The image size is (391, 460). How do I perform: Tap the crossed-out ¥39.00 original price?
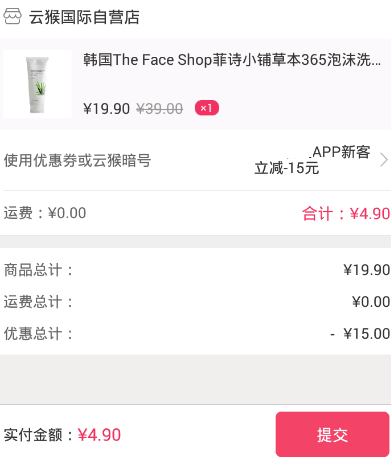pyautogui.click(x=160, y=109)
